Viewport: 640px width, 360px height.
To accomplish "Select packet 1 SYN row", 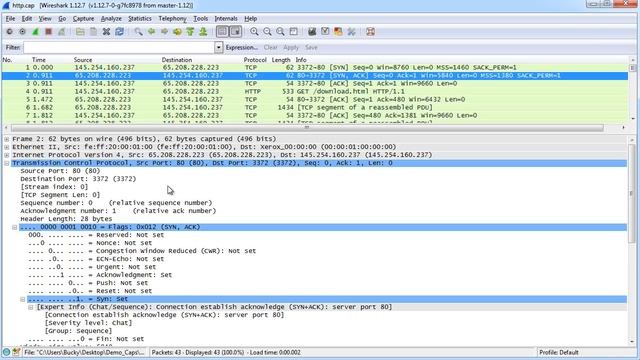I will click(x=314, y=67).
